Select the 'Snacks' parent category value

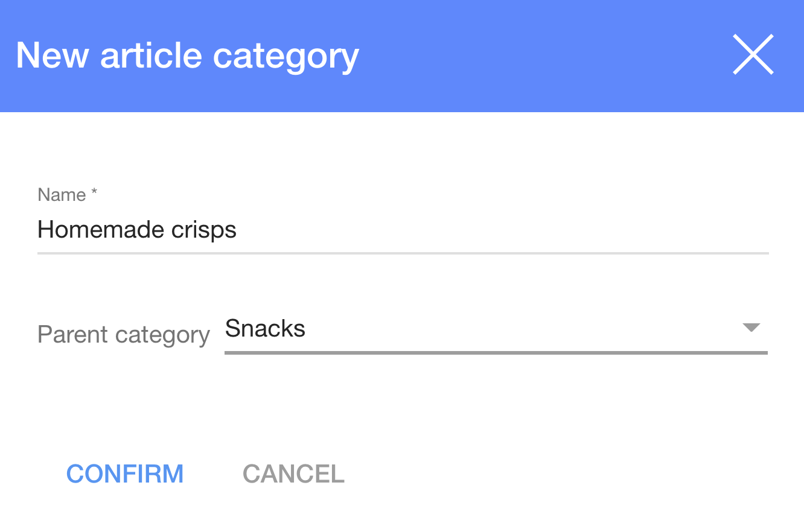(x=266, y=329)
